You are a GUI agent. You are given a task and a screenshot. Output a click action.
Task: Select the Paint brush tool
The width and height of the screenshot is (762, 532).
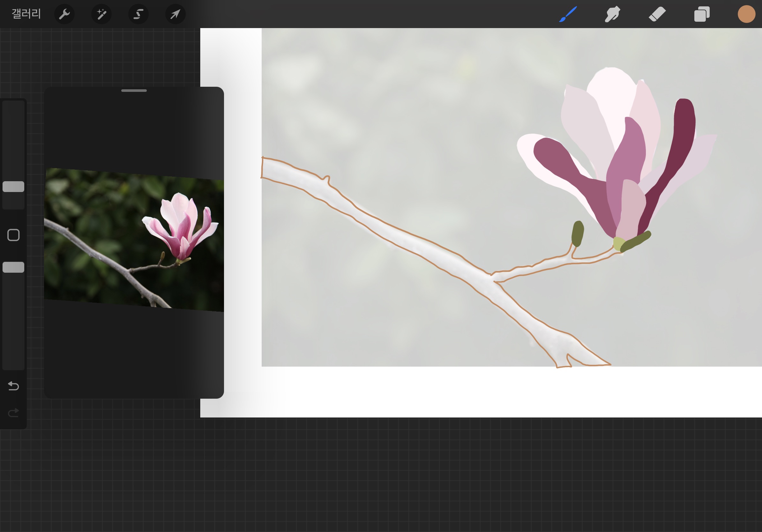tap(568, 14)
